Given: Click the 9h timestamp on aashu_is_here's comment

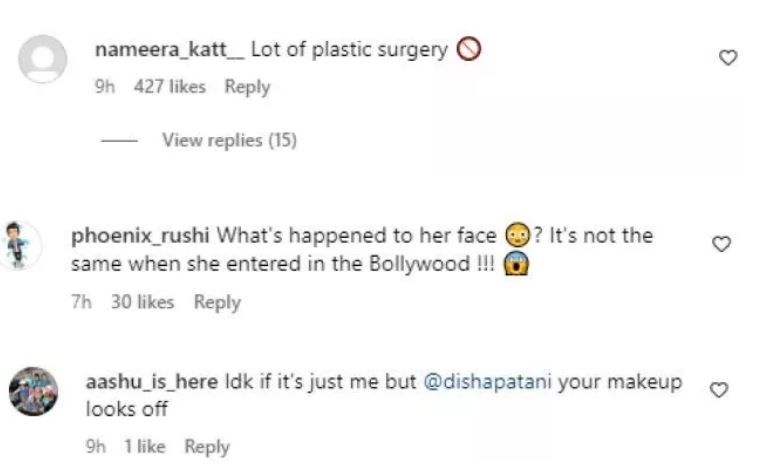Looking at the screenshot, I should (x=97, y=447).
